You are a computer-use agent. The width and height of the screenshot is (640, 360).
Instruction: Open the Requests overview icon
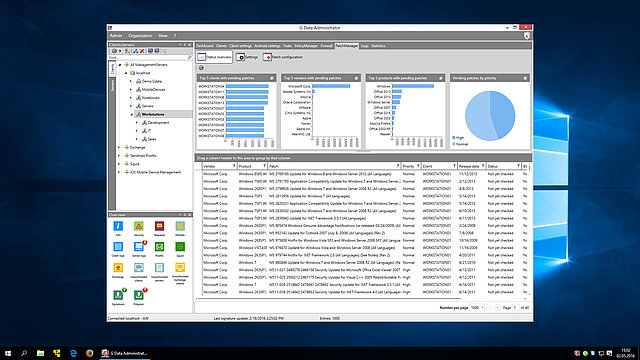(x=159, y=226)
